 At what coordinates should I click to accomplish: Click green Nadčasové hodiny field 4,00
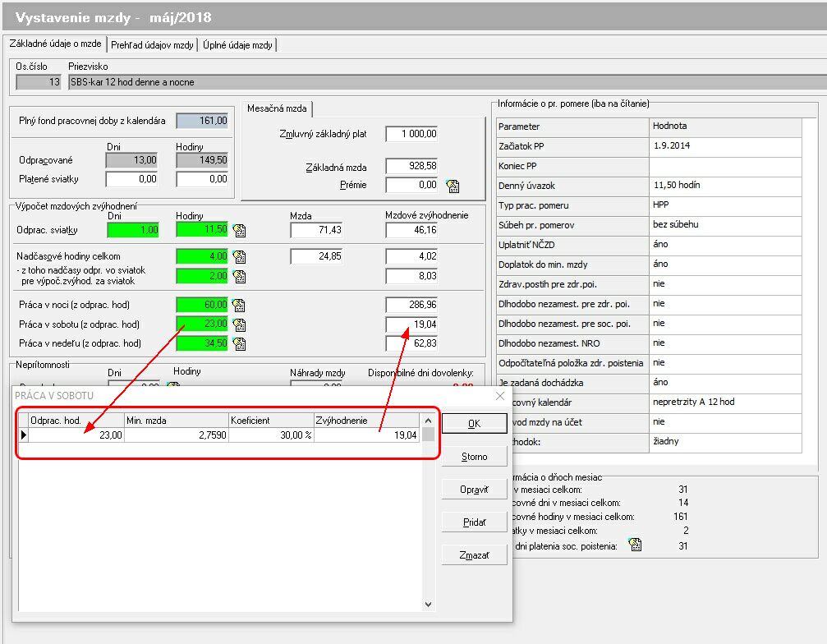click(202, 256)
